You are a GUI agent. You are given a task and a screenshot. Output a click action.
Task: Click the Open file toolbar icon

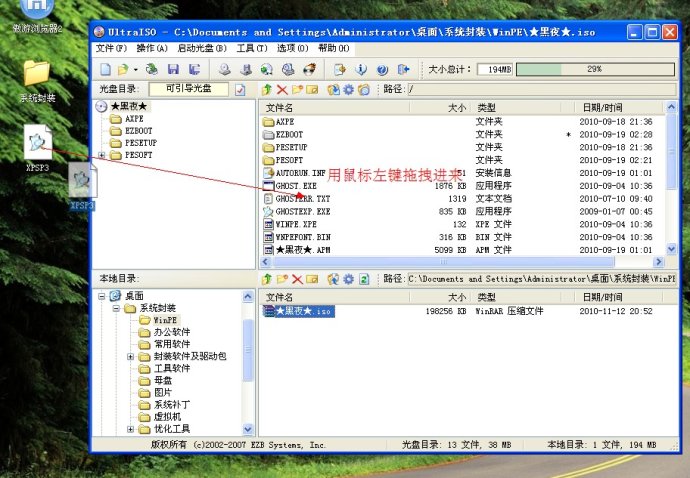pos(123,70)
